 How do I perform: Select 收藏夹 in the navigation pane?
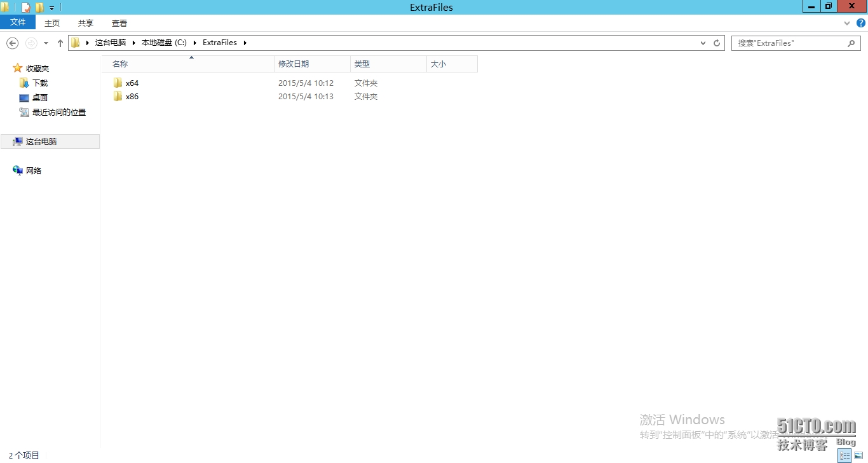[x=37, y=68]
